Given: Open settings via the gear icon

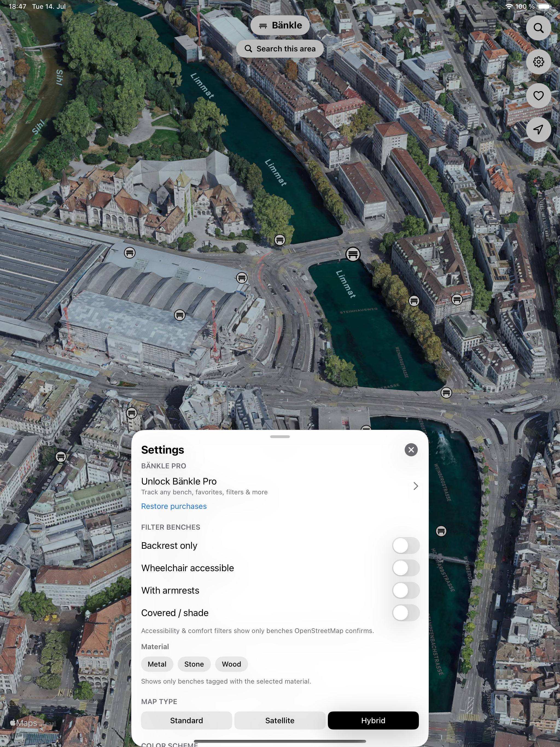Looking at the screenshot, I should click(x=538, y=62).
